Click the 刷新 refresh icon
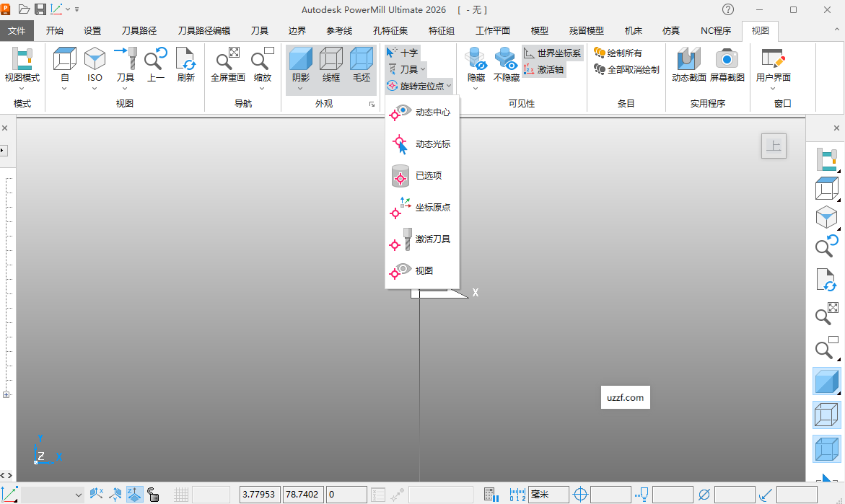Image resolution: width=845 pixels, height=504 pixels. (185, 59)
